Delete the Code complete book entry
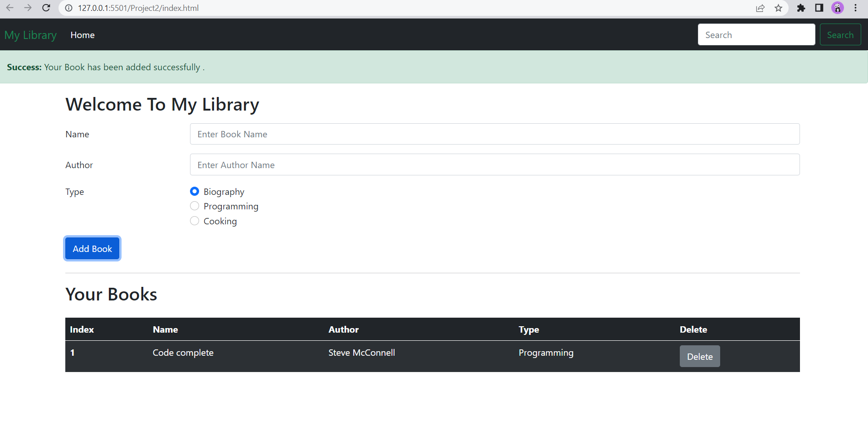The image size is (868, 445). pos(700,356)
